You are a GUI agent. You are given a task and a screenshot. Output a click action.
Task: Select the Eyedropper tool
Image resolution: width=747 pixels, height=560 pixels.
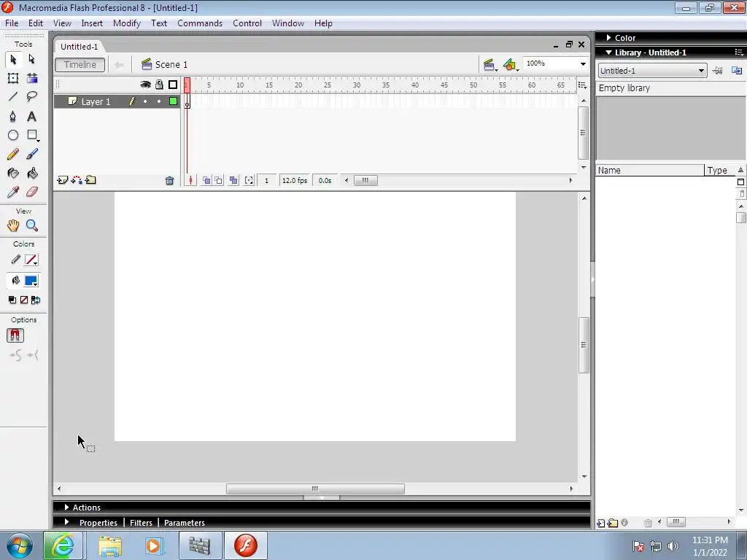click(x=13, y=192)
